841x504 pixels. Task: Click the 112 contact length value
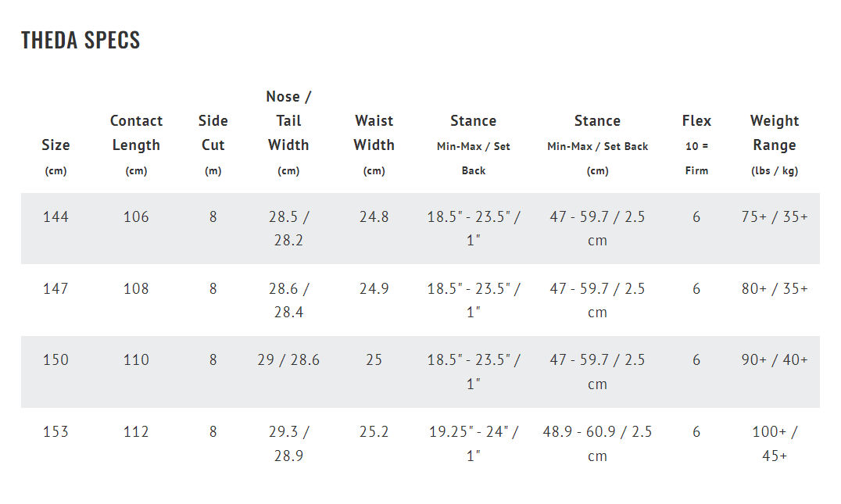(x=136, y=431)
